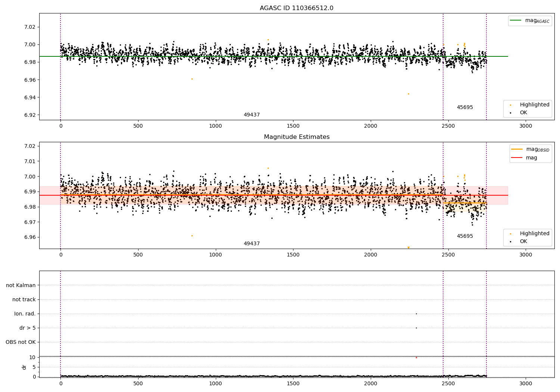Click the '7.02' tick of the top plot

click(x=30, y=27)
